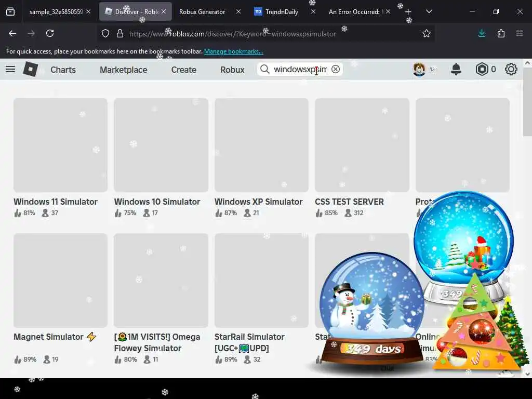This screenshot has width=532, height=399.
Task: Close the TrendnDaily tab
Action: (x=313, y=11)
